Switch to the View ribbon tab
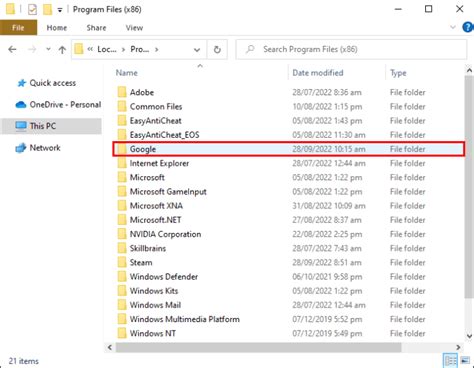Screen dimensions: 474x368 click(x=134, y=28)
